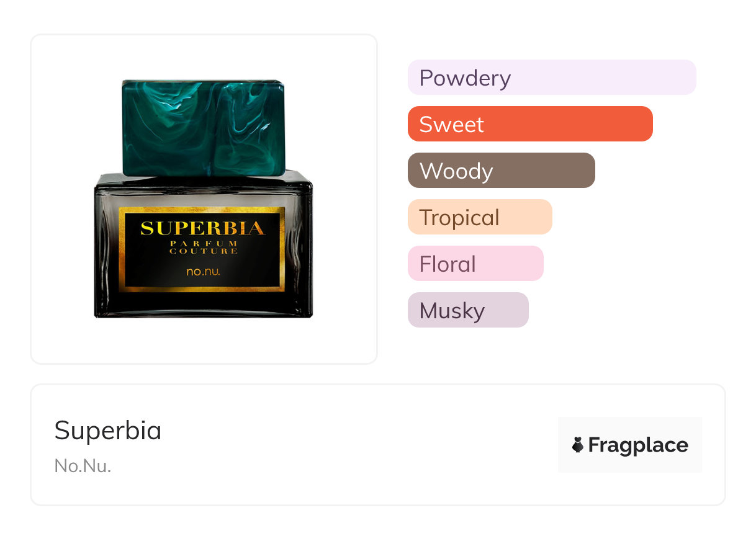Click the gold border of bottle label

pos(204,287)
